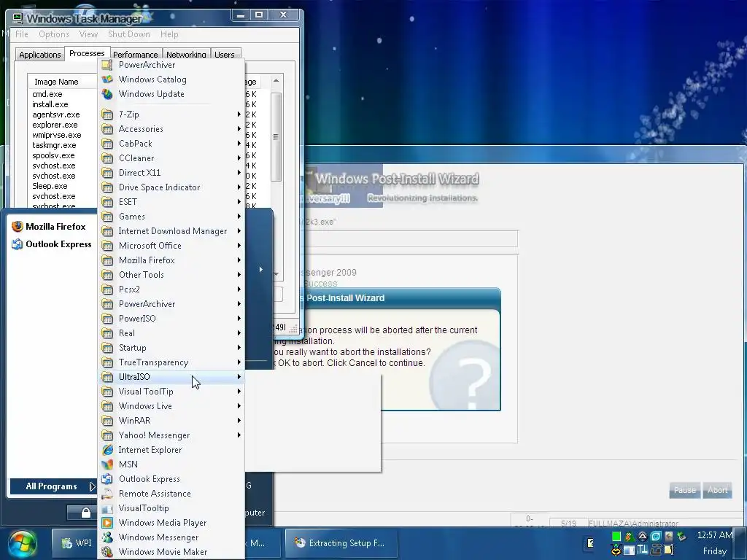This screenshot has width=747, height=560.
Task: Open the Other Tools folder
Action: tap(171, 275)
